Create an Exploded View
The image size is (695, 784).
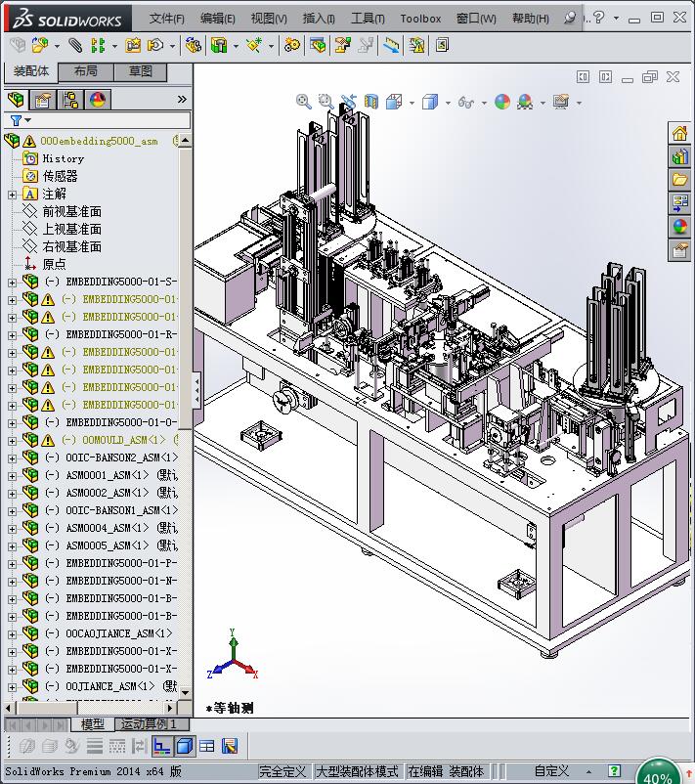[342, 46]
